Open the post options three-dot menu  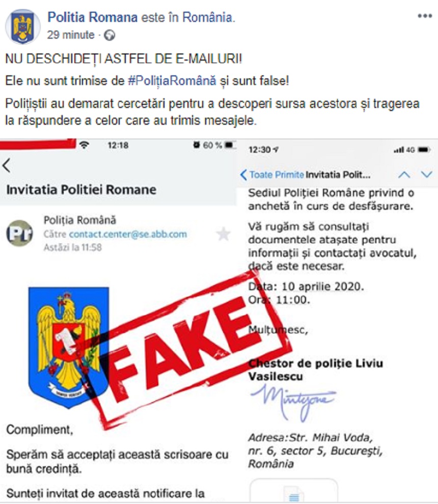pos(424,16)
